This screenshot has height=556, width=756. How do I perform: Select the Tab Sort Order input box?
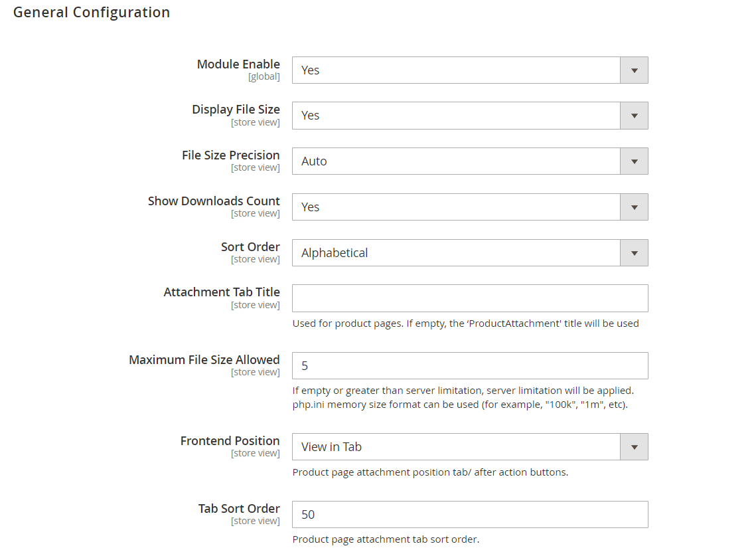click(x=469, y=515)
